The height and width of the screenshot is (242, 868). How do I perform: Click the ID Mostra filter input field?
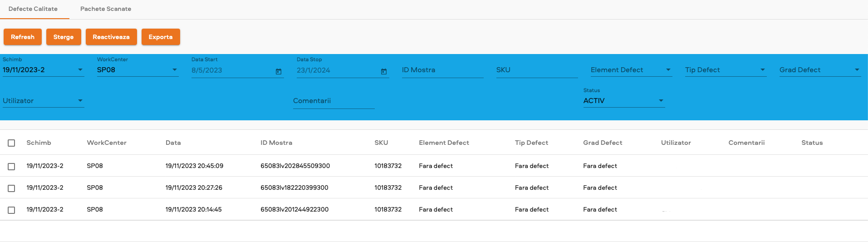point(442,70)
